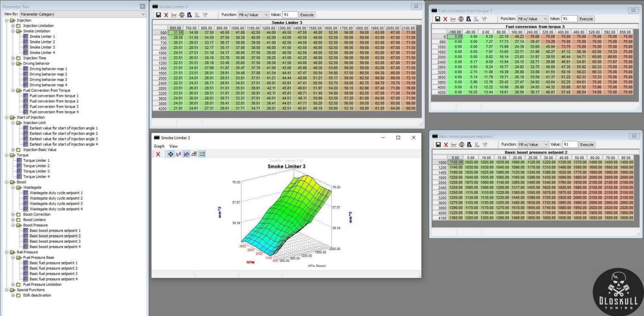
Task: Open the Graph menu in Smoke Limiter 3 window
Action: pyautogui.click(x=159, y=146)
